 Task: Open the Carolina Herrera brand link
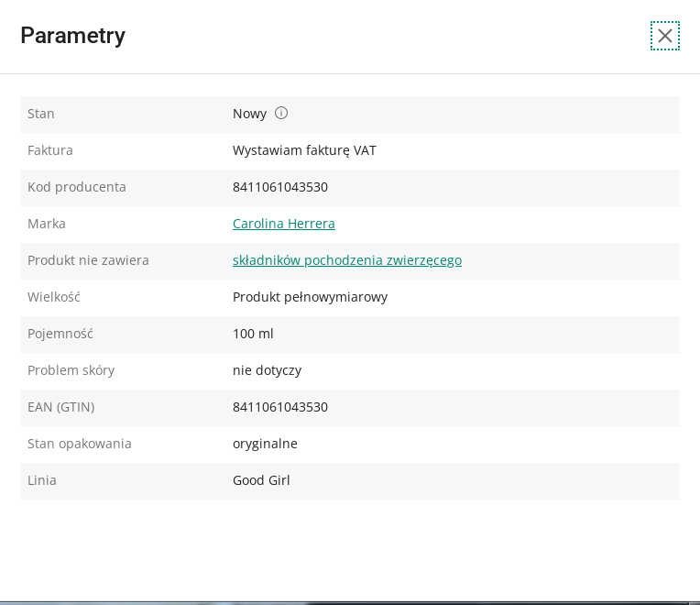click(284, 224)
